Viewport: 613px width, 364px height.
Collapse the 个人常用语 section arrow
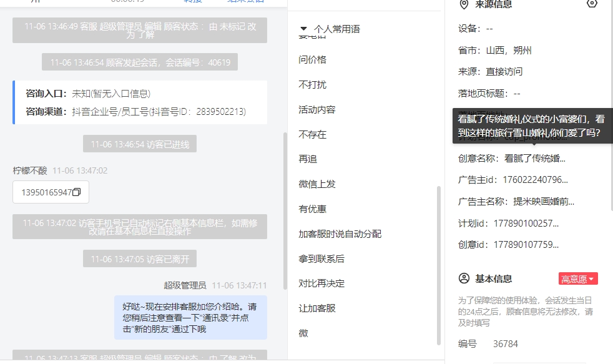click(x=303, y=29)
